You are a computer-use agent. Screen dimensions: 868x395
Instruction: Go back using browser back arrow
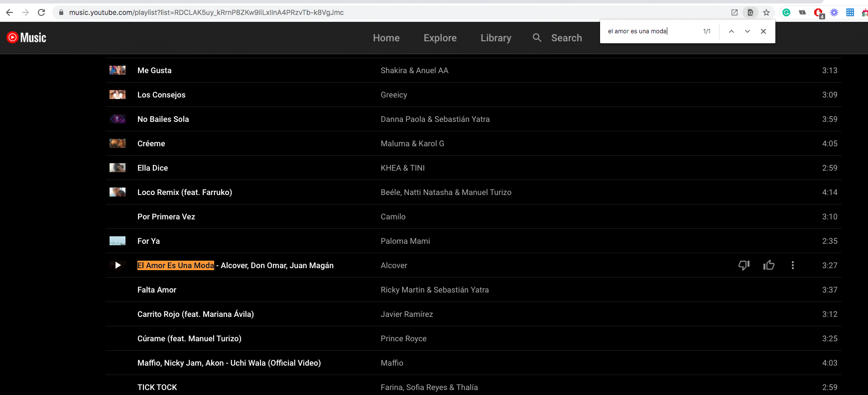[9, 12]
